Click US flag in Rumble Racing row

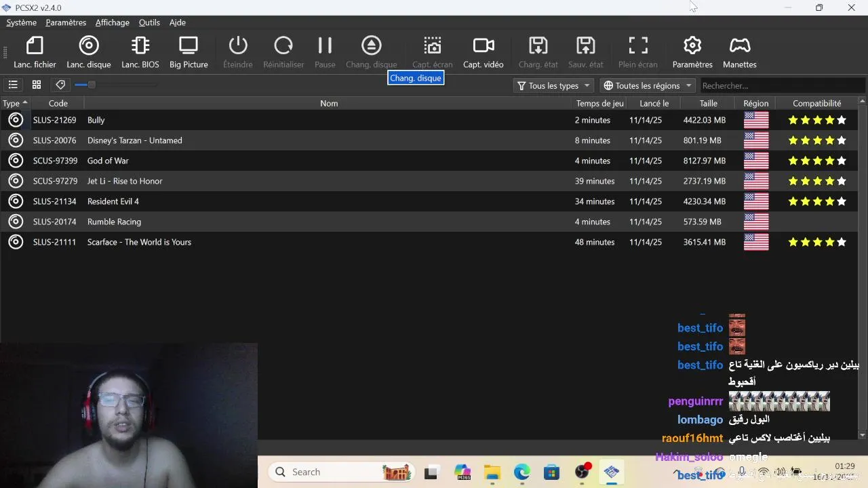pos(756,222)
